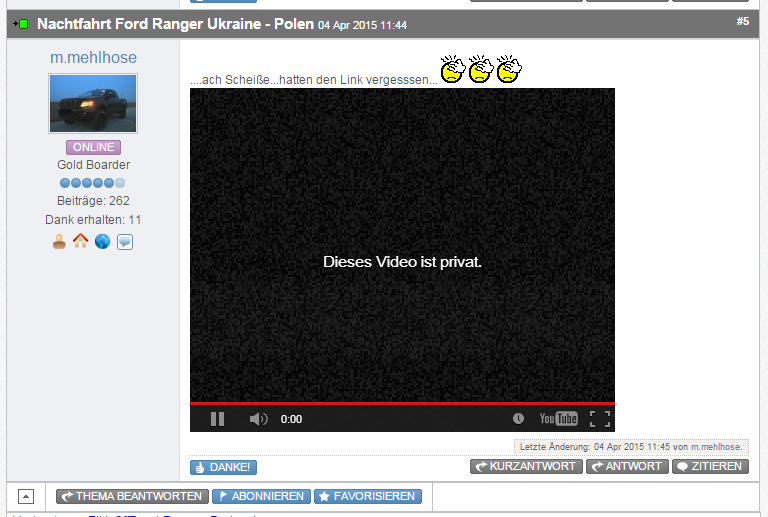Click the last facepalm smiley
Image resolution: width=768 pixels, height=517 pixels.
[509, 69]
